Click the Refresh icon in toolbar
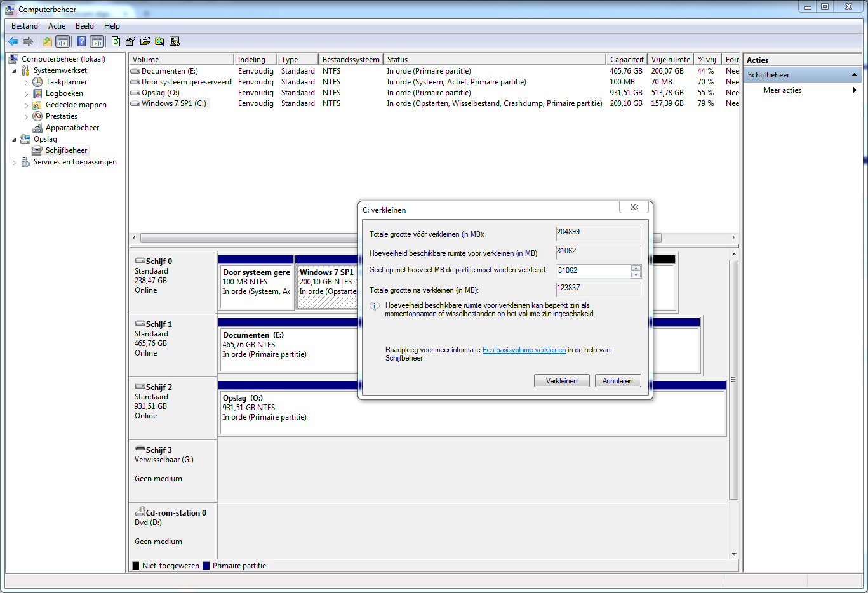 pyautogui.click(x=116, y=41)
